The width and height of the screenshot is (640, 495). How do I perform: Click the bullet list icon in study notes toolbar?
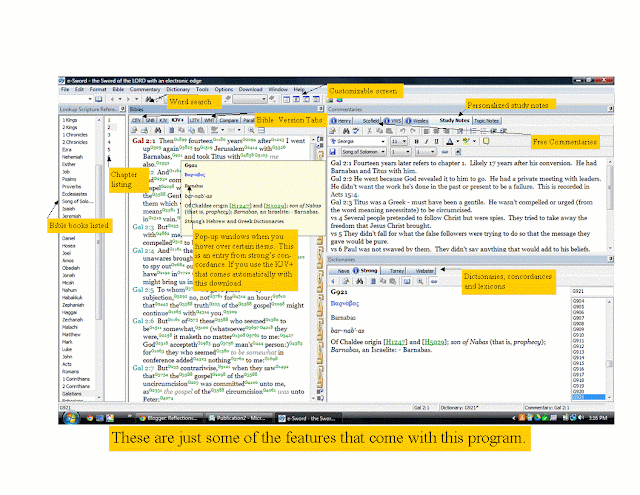pos(483,131)
